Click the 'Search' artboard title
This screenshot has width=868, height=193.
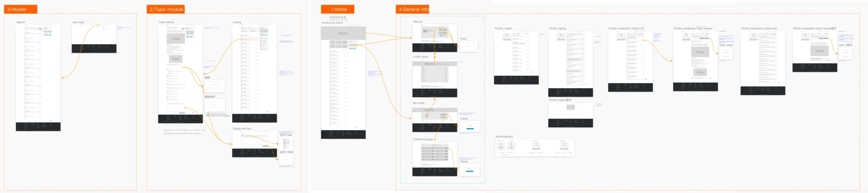(x=21, y=22)
